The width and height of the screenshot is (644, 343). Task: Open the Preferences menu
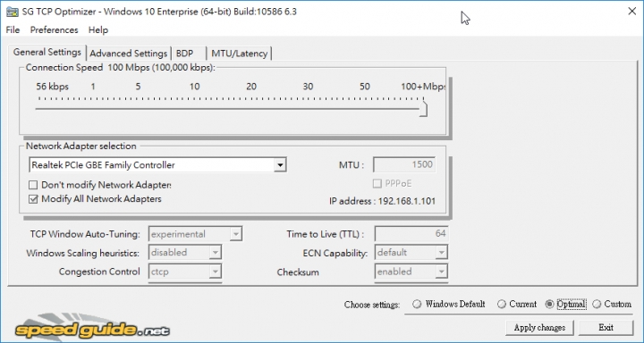click(x=54, y=30)
